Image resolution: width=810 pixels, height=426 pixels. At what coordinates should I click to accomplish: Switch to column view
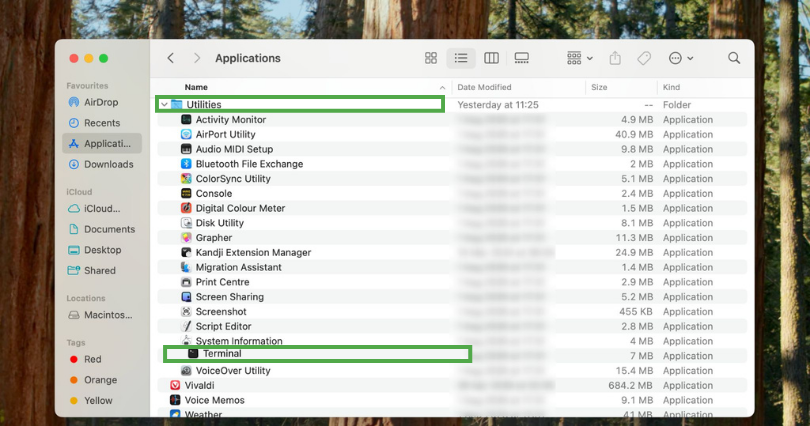(x=491, y=58)
